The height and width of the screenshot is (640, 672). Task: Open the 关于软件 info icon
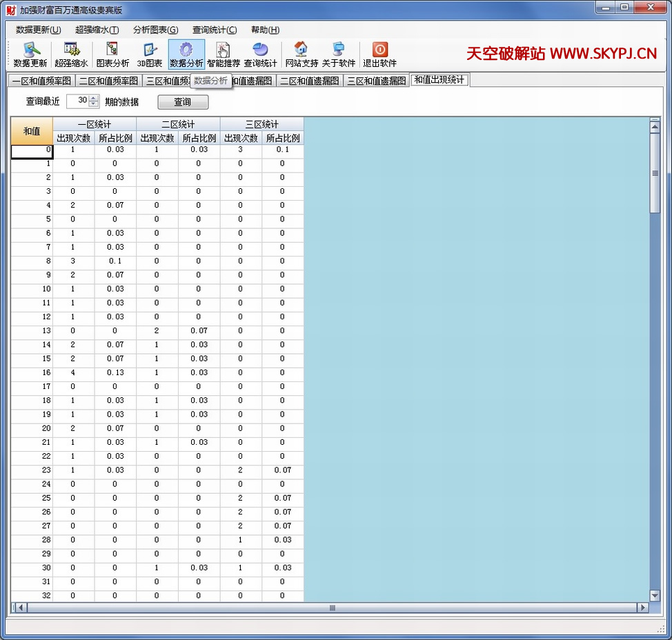coord(339,54)
